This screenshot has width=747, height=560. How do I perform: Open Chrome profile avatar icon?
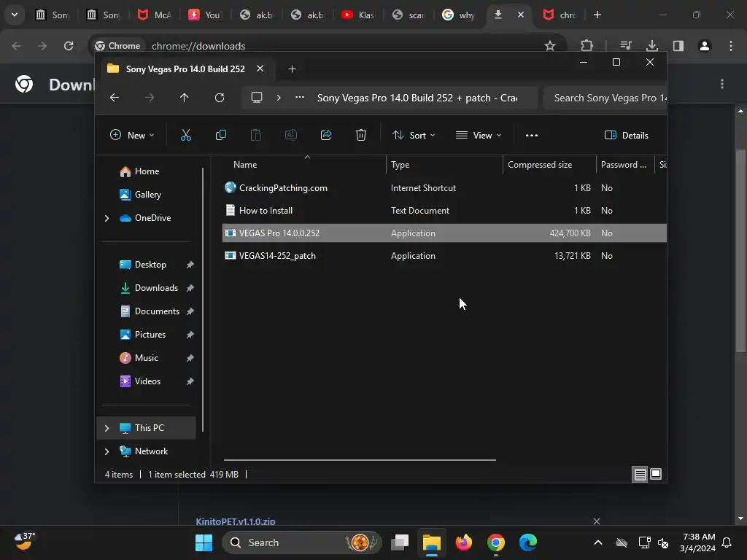point(705,46)
